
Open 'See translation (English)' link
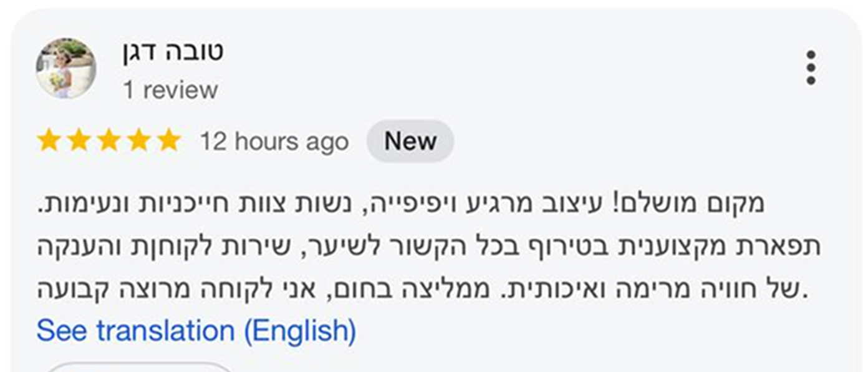[x=196, y=331]
